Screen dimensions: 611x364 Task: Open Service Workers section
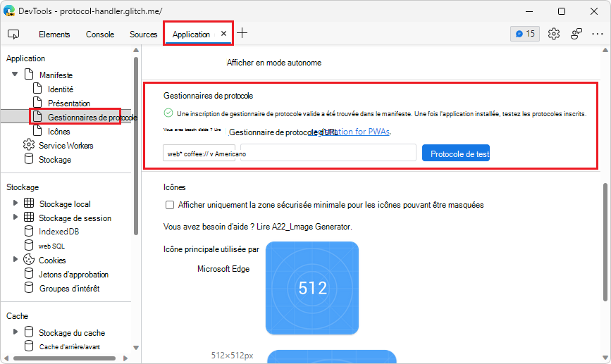click(66, 146)
